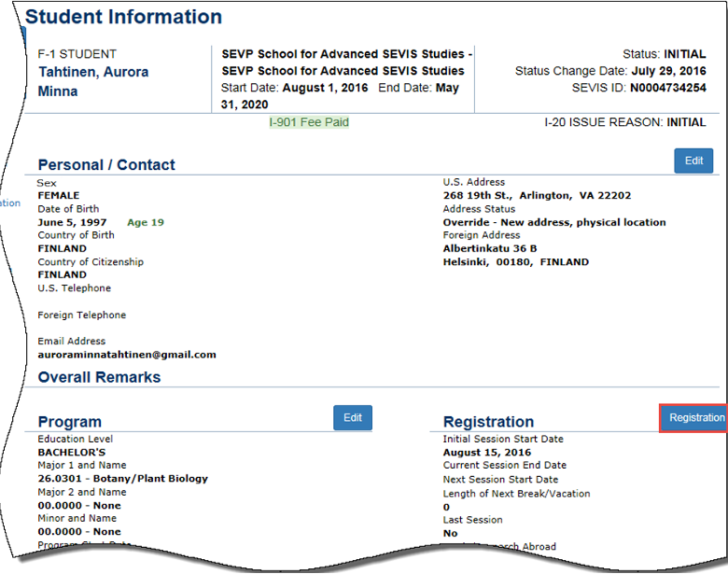
Task: Select the Status: INITIAL text
Action: [x=664, y=54]
